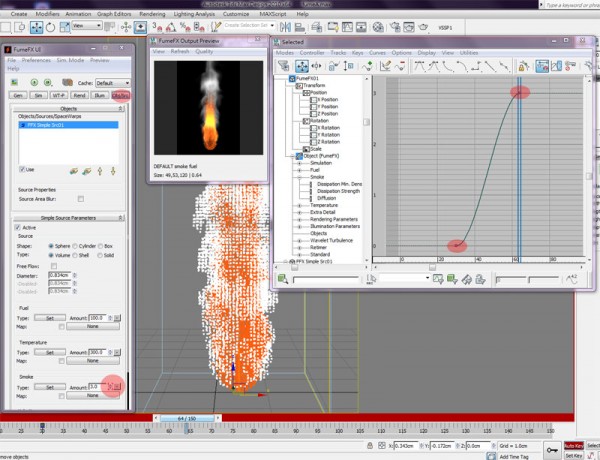The width and height of the screenshot is (600, 460).
Task: Click Fuel Type Set button
Action: pos(50,318)
